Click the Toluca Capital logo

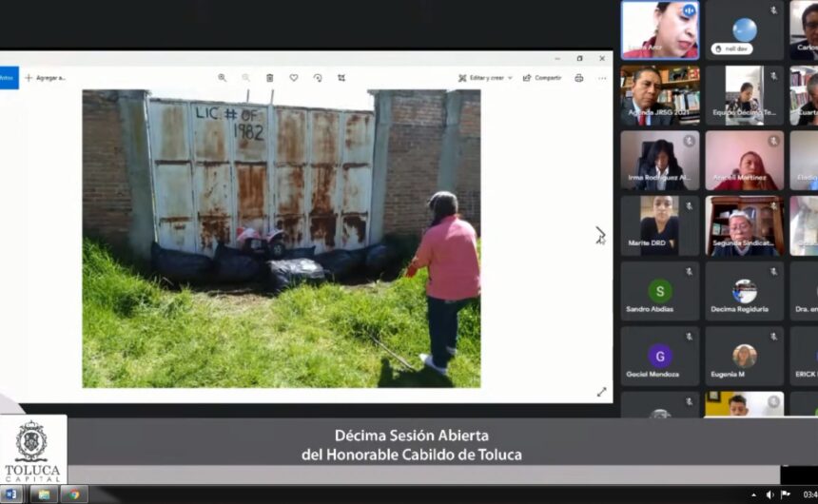pyautogui.click(x=32, y=451)
